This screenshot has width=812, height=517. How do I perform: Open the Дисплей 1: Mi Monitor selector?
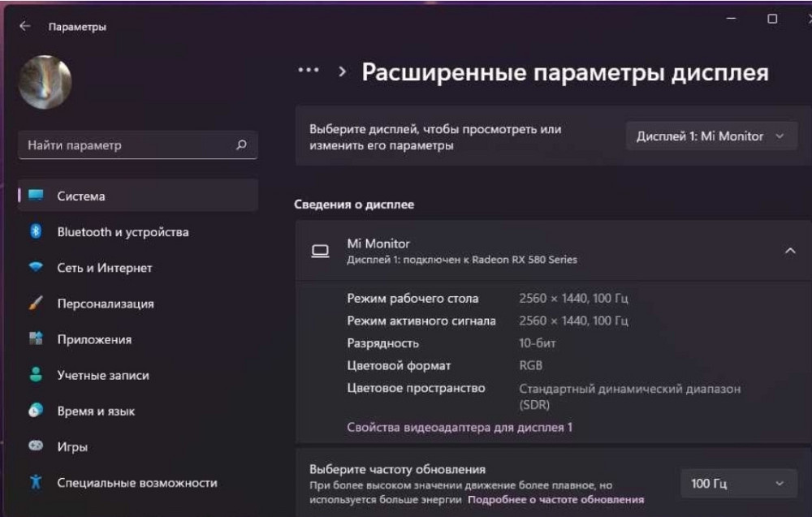(710, 136)
